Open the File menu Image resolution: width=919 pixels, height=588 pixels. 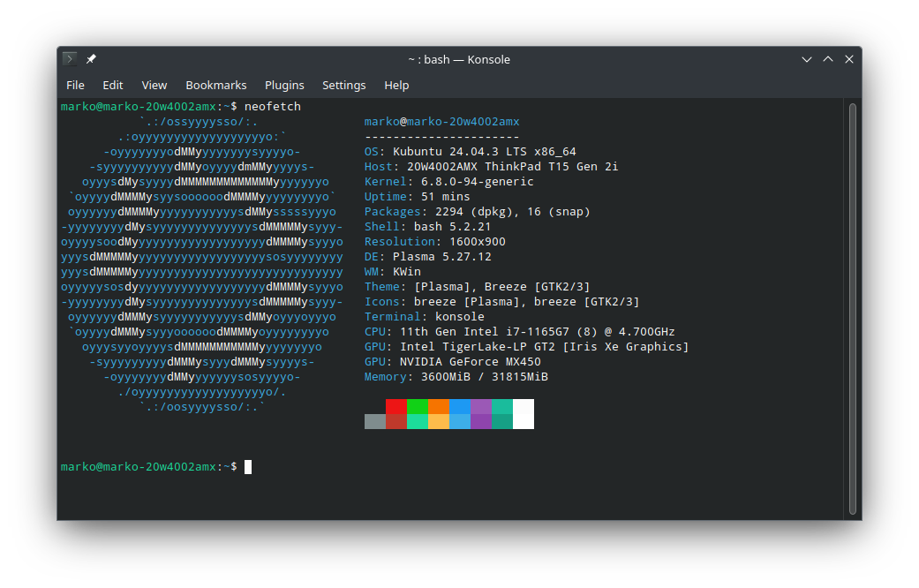[75, 85]
